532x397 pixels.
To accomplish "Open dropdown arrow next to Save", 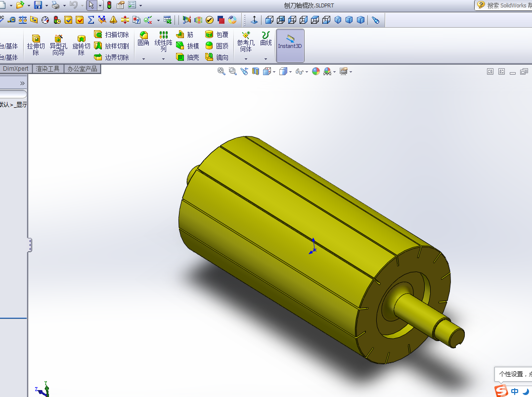I will [46, 5].
